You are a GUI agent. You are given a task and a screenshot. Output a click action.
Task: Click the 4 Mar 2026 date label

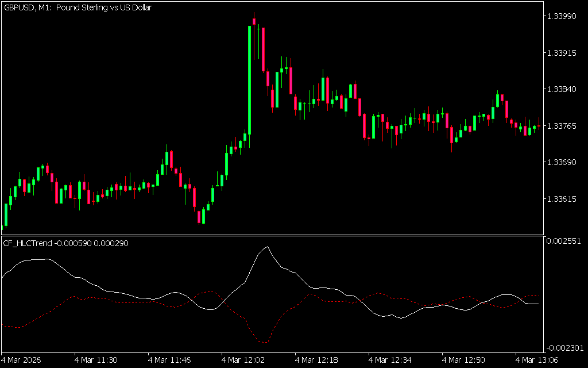point(22,360)
